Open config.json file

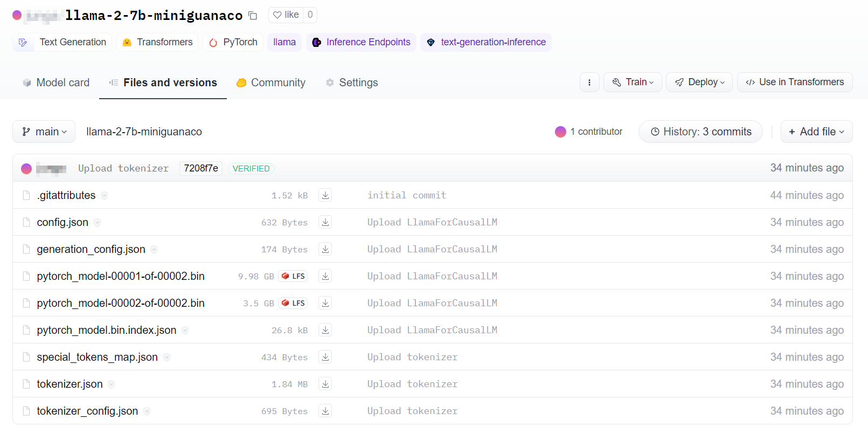63,222
